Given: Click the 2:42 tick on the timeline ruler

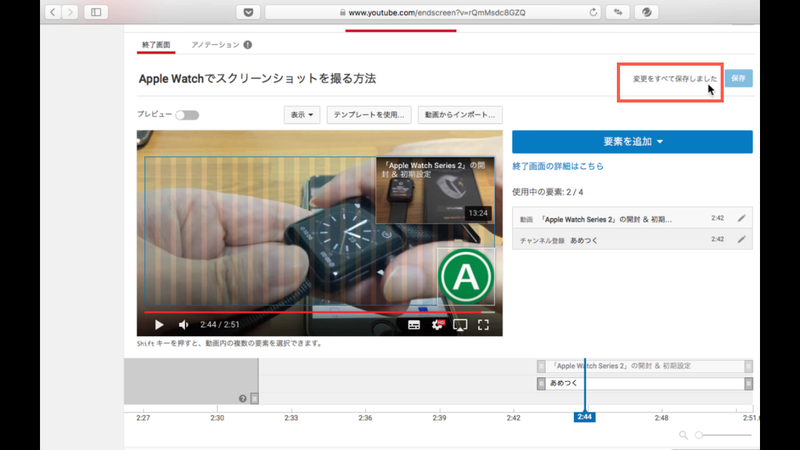Looking at the screenshot, I should [x=513, y=417].
